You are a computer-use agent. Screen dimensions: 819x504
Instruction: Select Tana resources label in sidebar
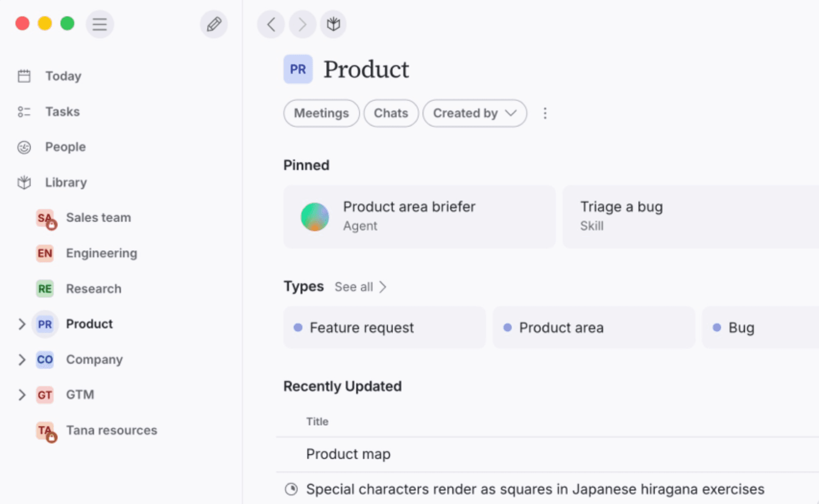(x=112, y=430)
